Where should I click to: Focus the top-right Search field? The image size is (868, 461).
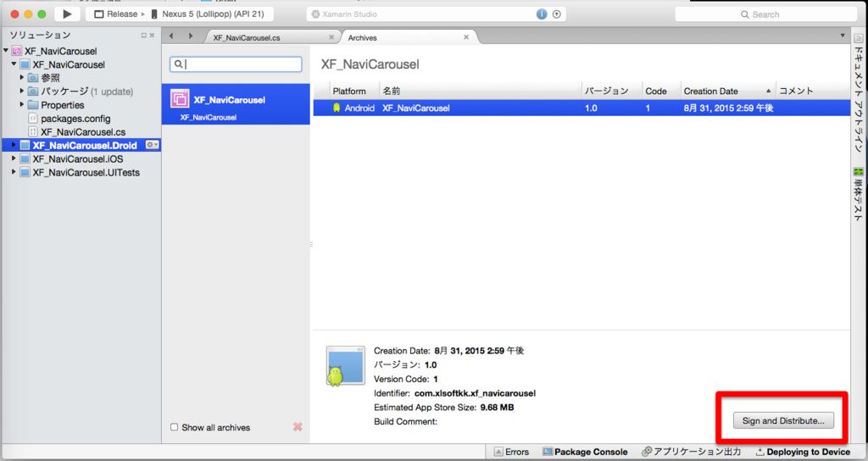(x=765, y=14)
